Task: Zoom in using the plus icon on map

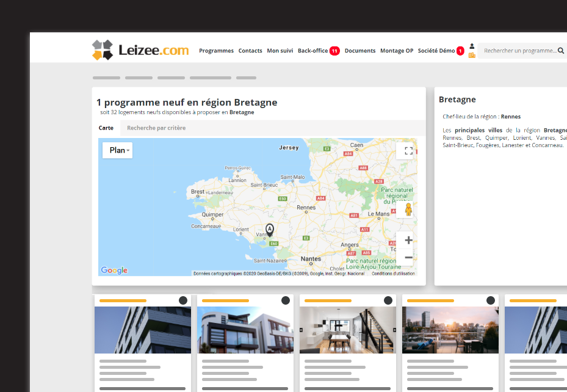Action: point(408,240)
